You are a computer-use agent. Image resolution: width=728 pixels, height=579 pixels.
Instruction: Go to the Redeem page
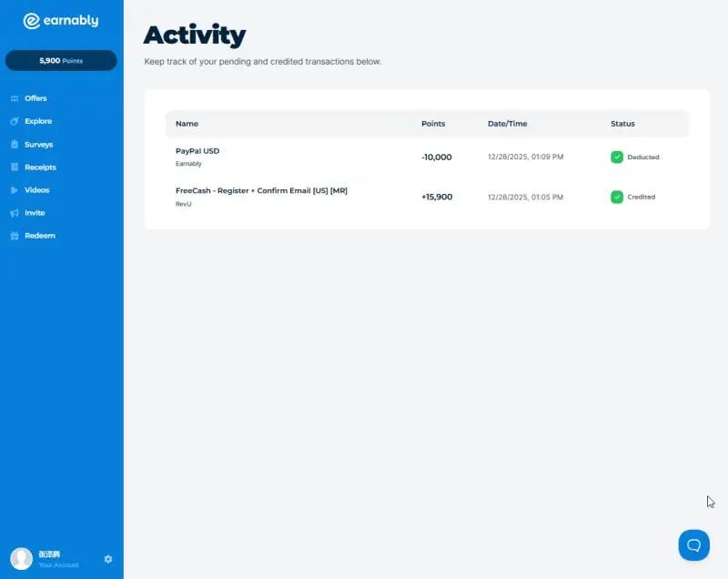pyautogui.click(x=40, y=236)
